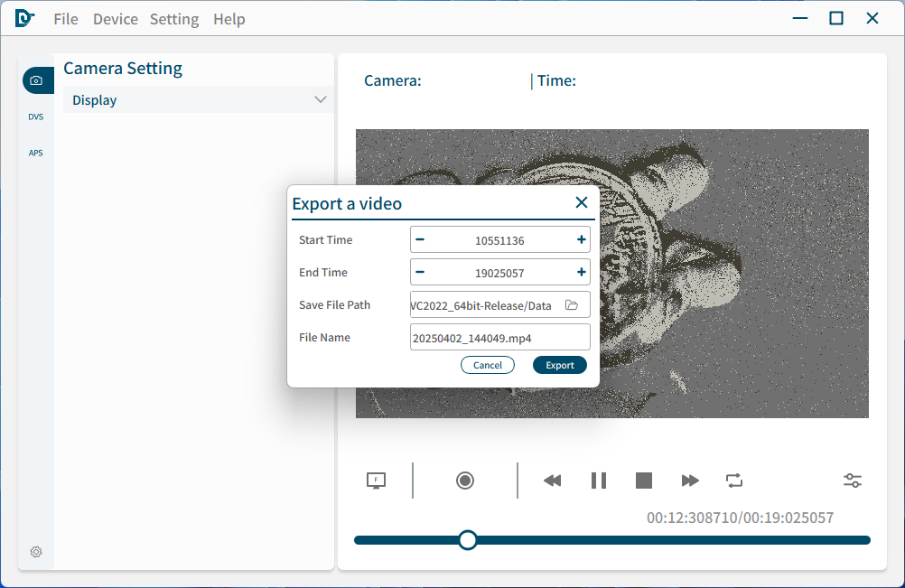905x588 pixels.
Task: Switch to the DVS sidebar tab
Action: point(36,117)
